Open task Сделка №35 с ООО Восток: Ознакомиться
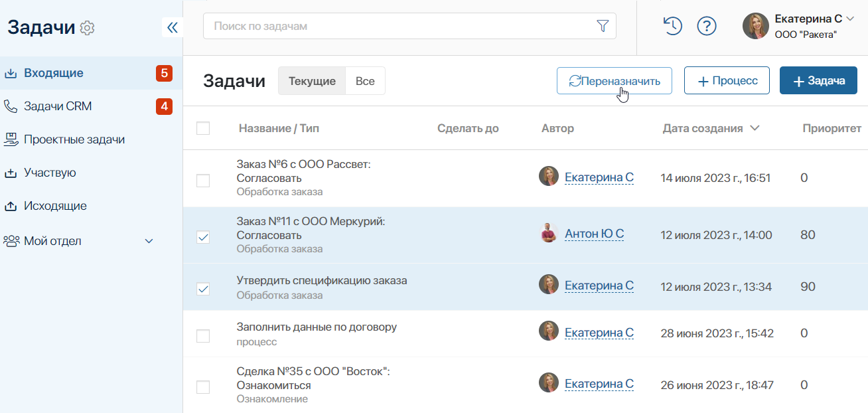The image size is (868, 413). click(x=313, y=378)
